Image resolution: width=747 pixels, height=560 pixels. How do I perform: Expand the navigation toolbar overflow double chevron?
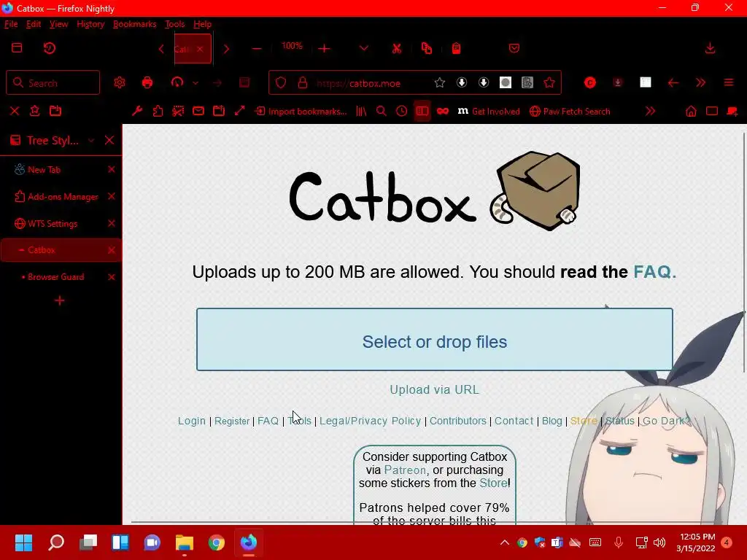pos(700,83)
